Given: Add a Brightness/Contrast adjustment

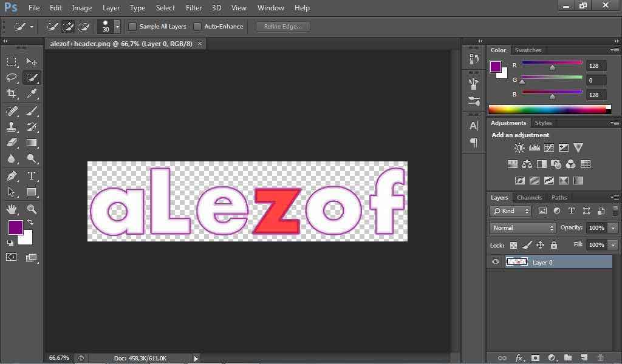Looking at the screenshot, I should click(x=519, y=148).
